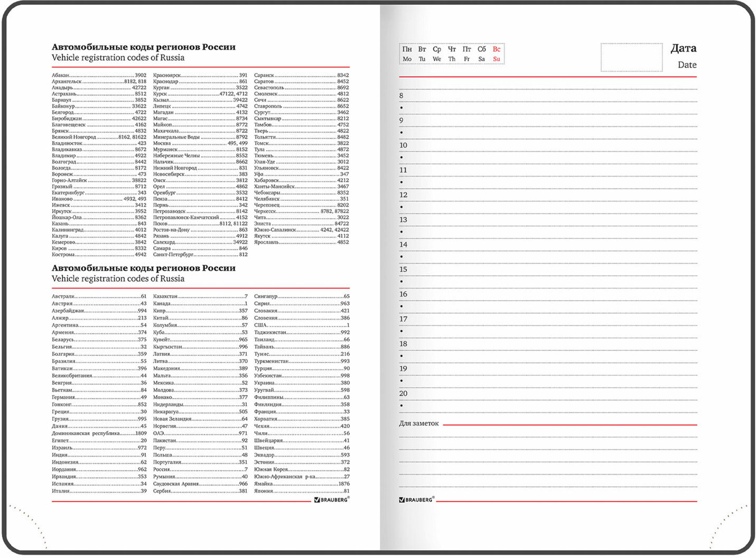756x558 pixels.
Task: Click the top "Автомобильные коды регионов России" heading
Action: [x=143, y=47]
